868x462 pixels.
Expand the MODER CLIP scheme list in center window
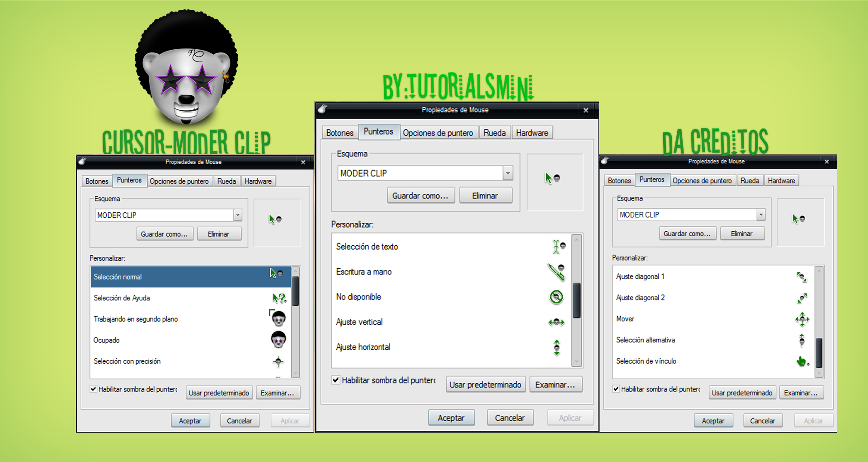(508, 173)
